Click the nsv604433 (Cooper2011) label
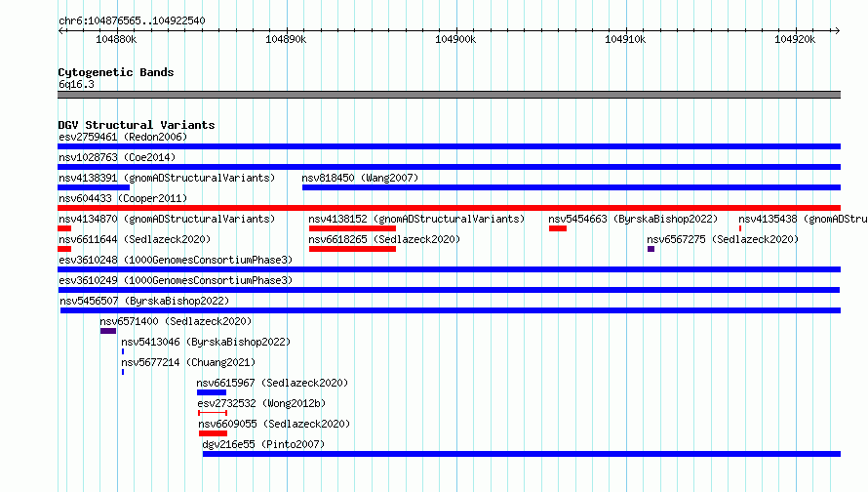This screenshot has width=868, height=492. pyautogui.click(x=123, y=198)
